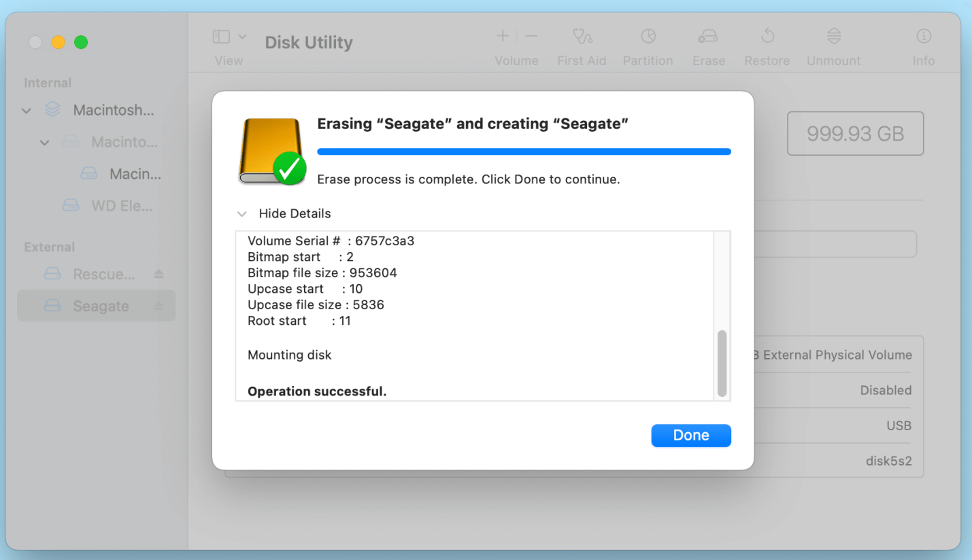
Task: Add a new Volume with the plus icon
Action: [502, 35]
